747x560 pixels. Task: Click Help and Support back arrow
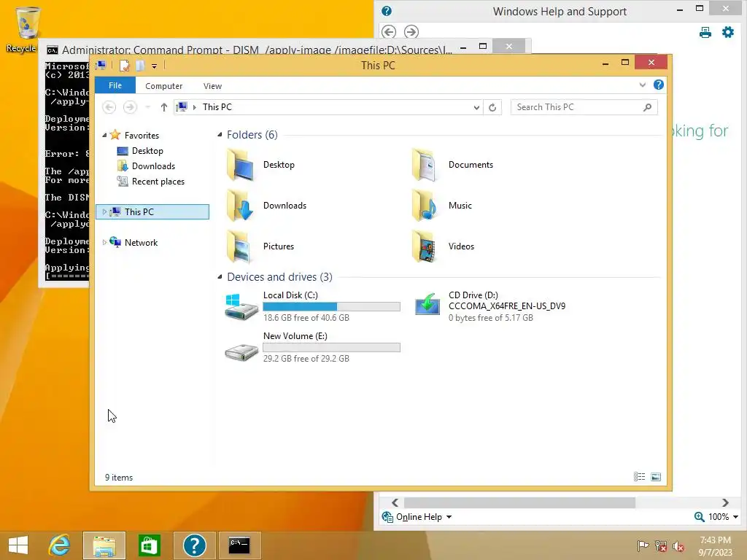coord(389,32)
